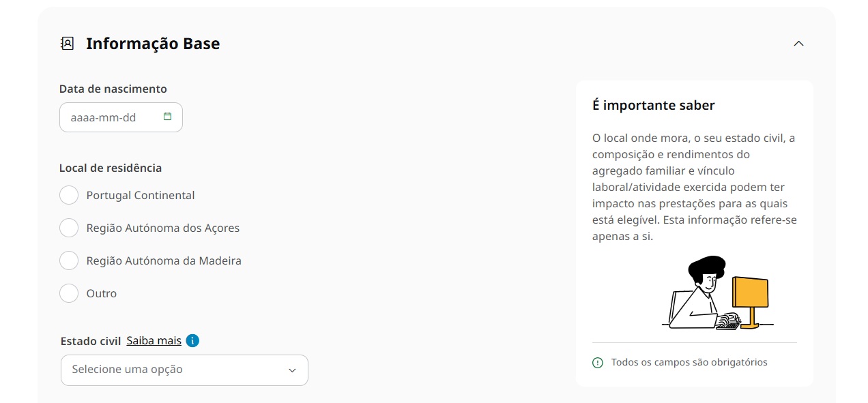Click the Informação Base heading

pos(153,44)
